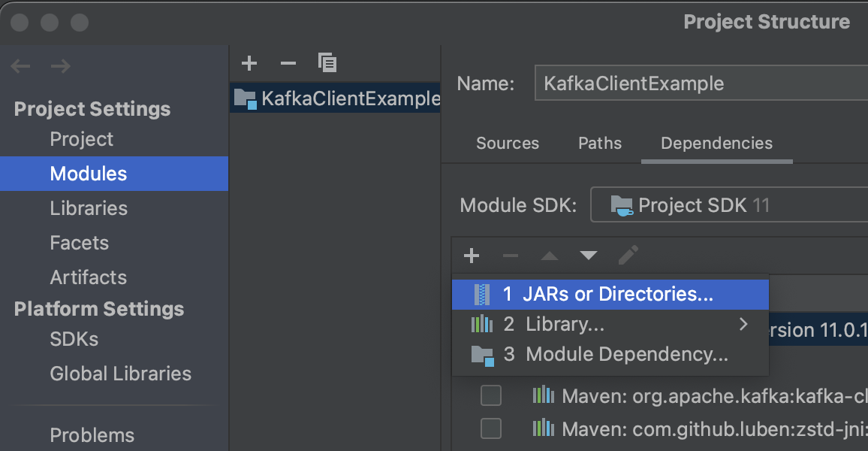868x451 pixels.
Task: Select the SDK version 11.0.1 row
Action: 818,330
